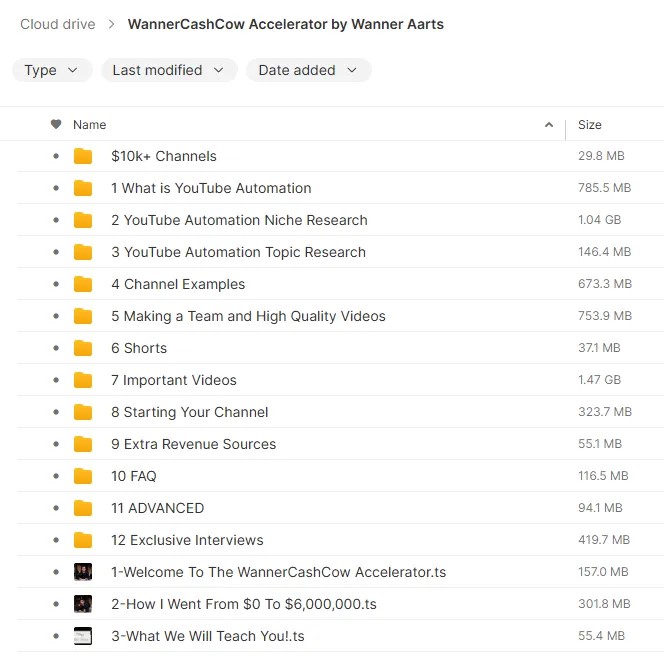Click the 419.7 MB size value
The image size is (664, 664).
[x=604, y=540]
